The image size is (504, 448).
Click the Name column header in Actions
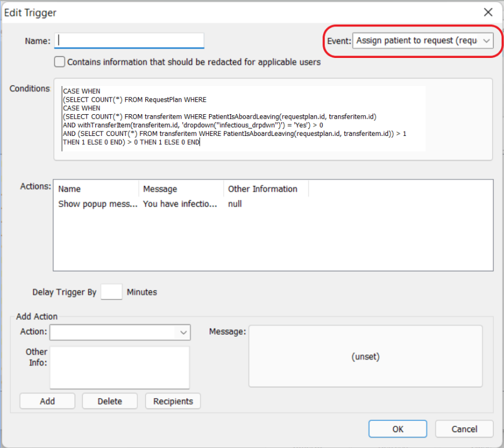[x=96, y=189]
